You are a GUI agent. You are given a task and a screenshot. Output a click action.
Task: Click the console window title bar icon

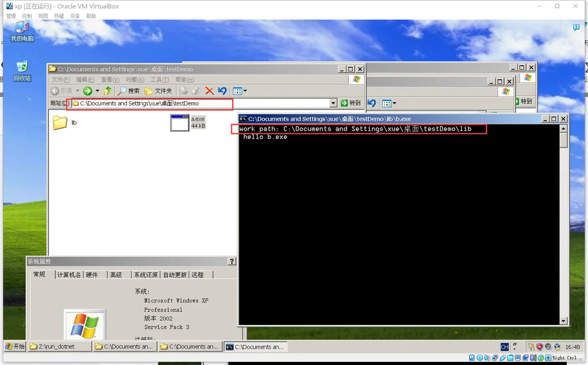click(243, 119)
